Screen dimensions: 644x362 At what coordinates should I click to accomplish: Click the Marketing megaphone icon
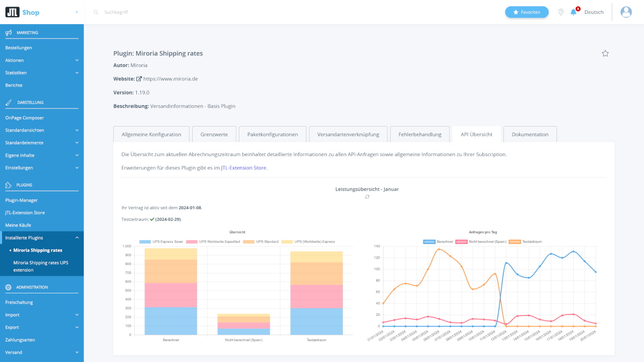9,33
